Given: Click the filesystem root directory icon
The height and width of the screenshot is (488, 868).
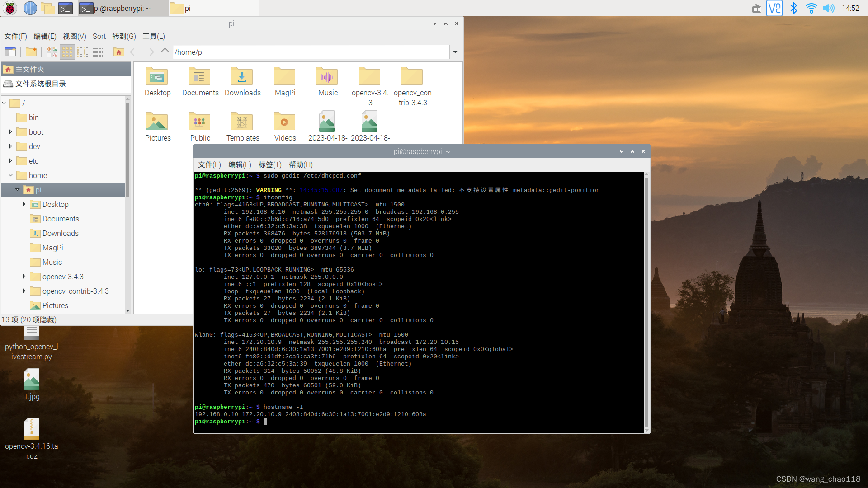Looking at the screenshot, I should point(9,84).
